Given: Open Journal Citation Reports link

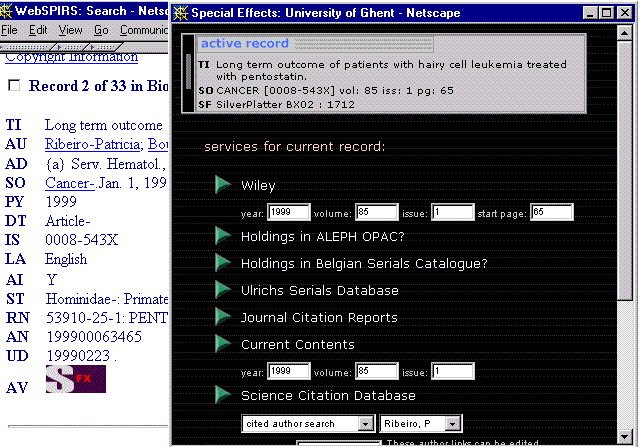Looking at the screenshot, I should (x=319, y=318).
